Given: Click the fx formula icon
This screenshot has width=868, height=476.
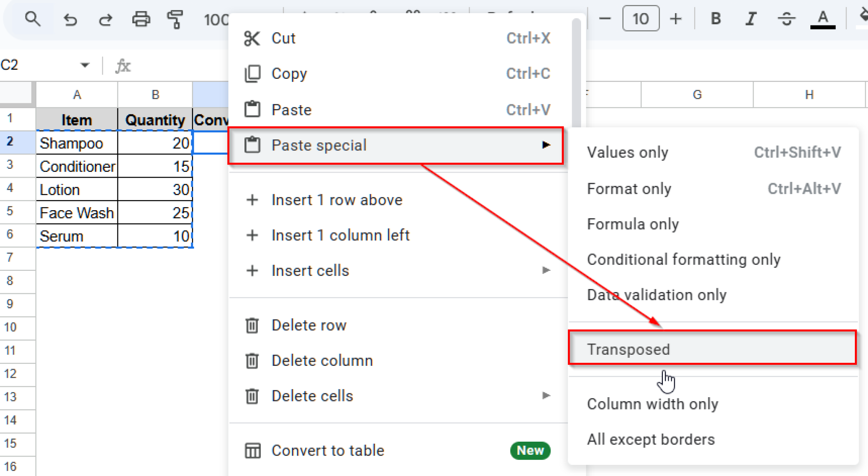Looking at the screenshot, I should coord(122,65).
